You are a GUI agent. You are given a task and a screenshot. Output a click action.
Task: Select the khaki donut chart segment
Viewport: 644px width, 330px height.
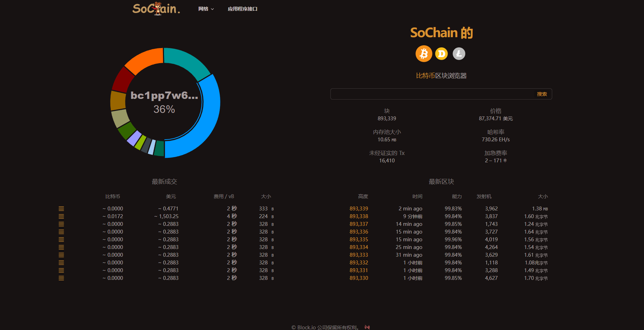(120, 119)
